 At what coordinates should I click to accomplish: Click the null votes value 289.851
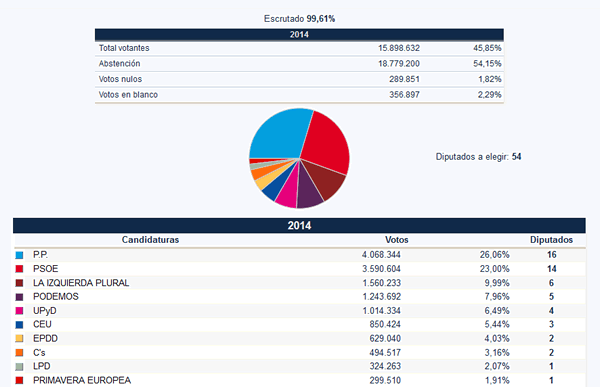404,79
